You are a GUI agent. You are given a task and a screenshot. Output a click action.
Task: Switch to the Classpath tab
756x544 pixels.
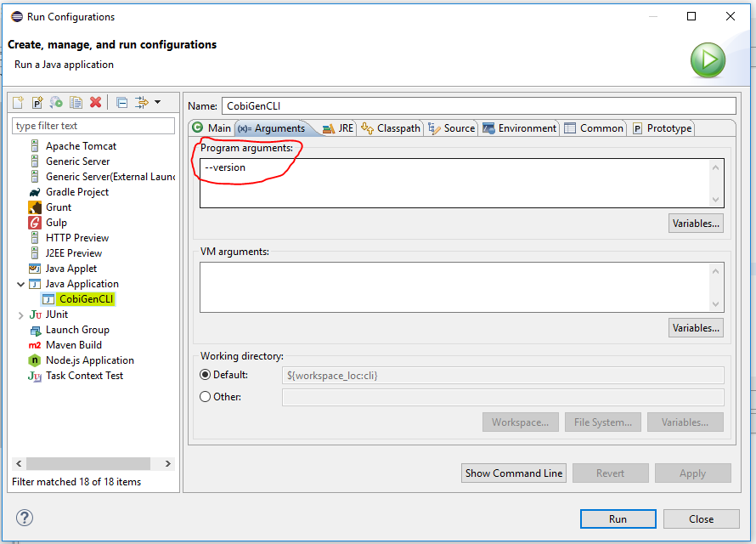(x=391, y=128)
